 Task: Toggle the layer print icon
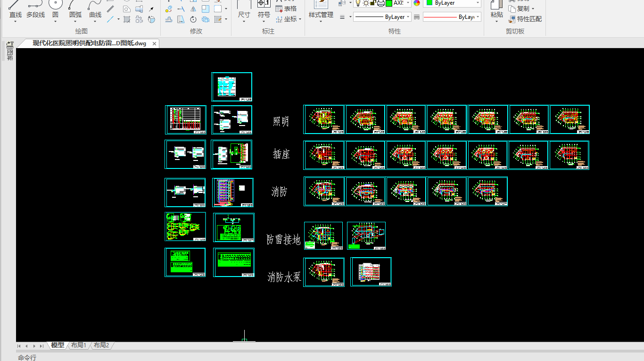380,3
